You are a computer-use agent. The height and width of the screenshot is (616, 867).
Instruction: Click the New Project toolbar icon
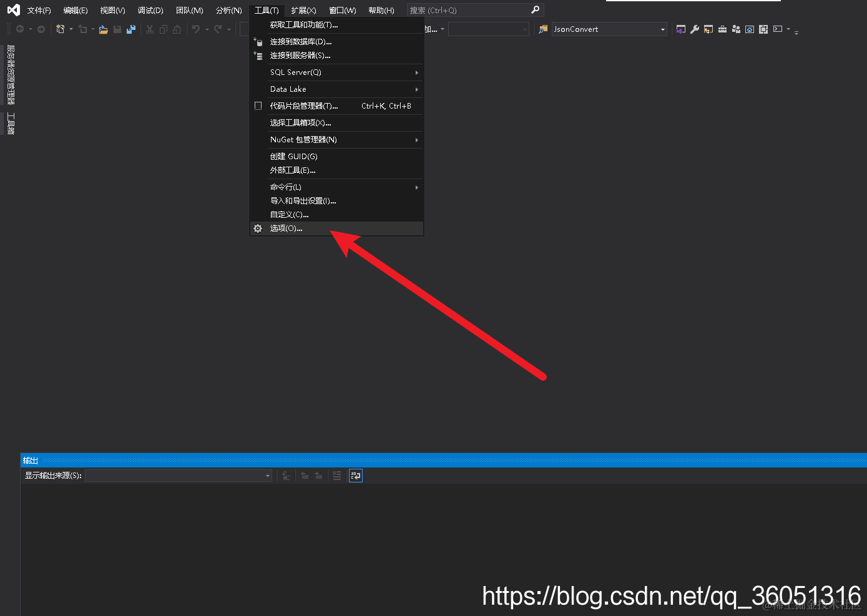[61, 29]
